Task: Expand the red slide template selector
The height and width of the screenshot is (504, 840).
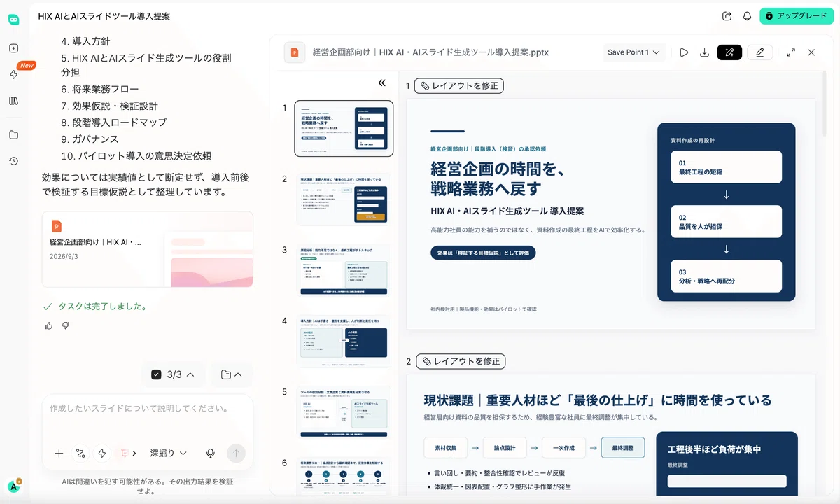Action: click(129, 454)
